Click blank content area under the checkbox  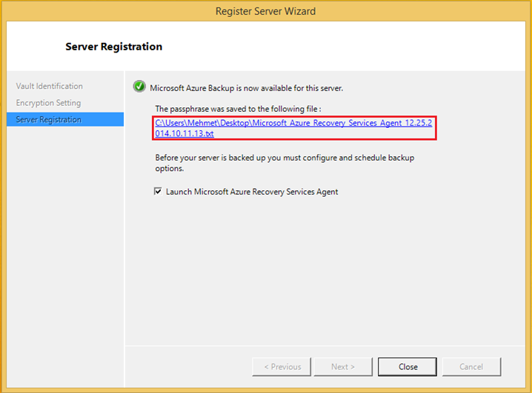325,271
